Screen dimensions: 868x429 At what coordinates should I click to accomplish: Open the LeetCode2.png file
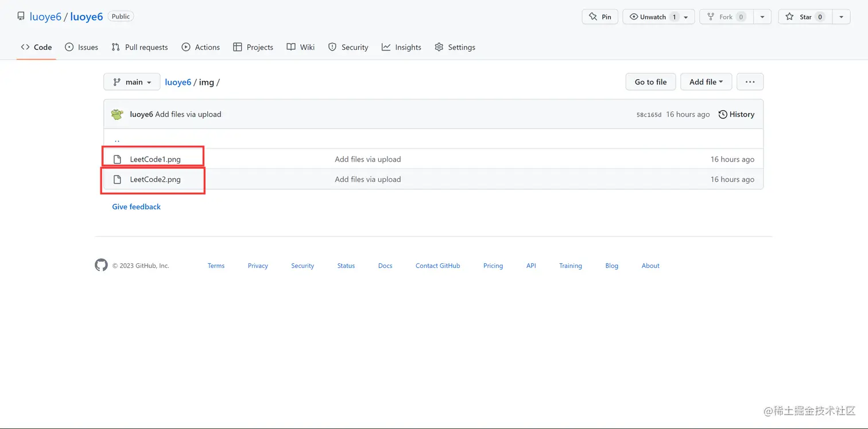click(x=155, y=180)
